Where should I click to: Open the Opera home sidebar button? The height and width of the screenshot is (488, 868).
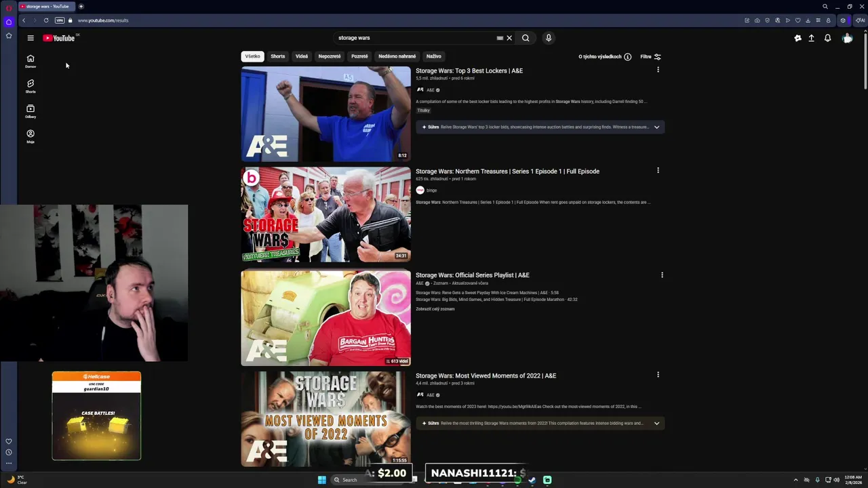tap(9, 22)
